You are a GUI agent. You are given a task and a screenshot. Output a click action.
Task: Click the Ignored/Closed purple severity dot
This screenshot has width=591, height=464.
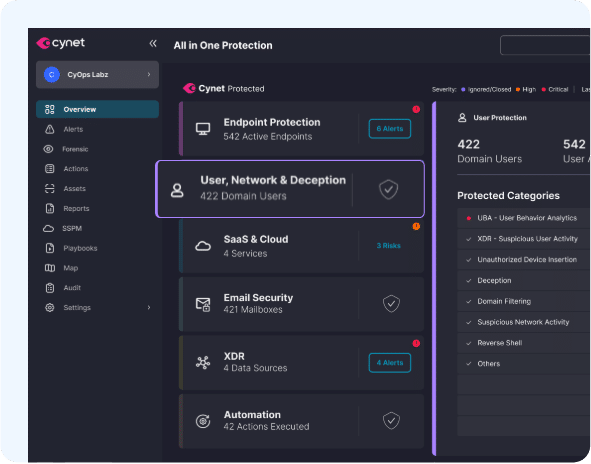[463, 90]
